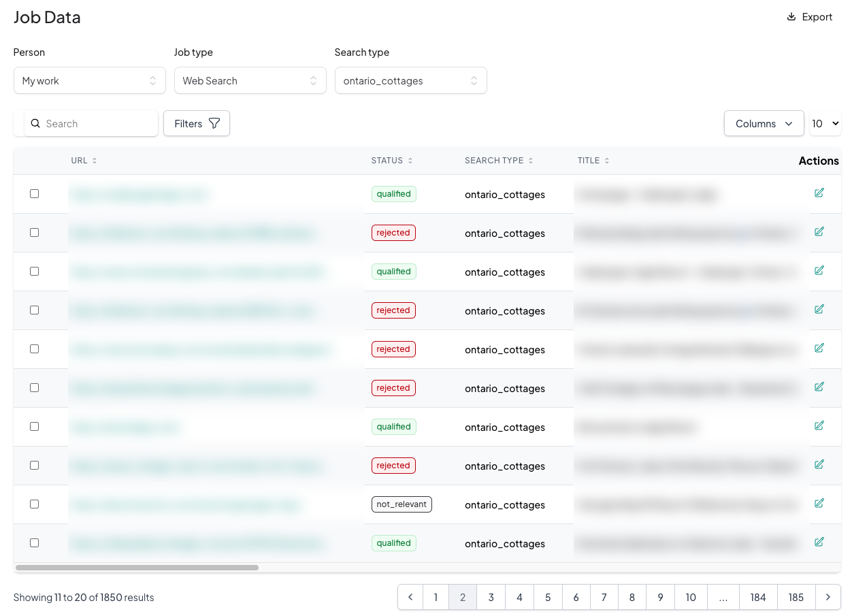Click the edit icon in the eighth row
This screenshot has height=616, width=852.
[x=819, y=464]
